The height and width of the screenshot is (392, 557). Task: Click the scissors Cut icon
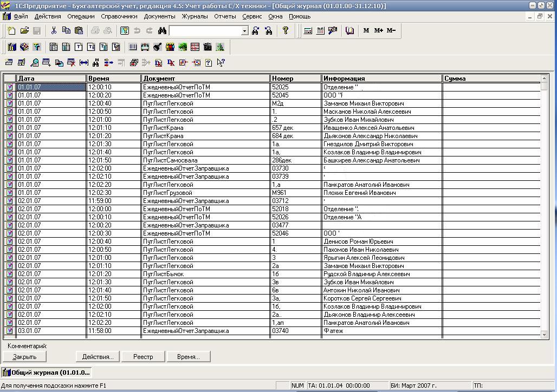pyautogui.click(x=54, y=31)
